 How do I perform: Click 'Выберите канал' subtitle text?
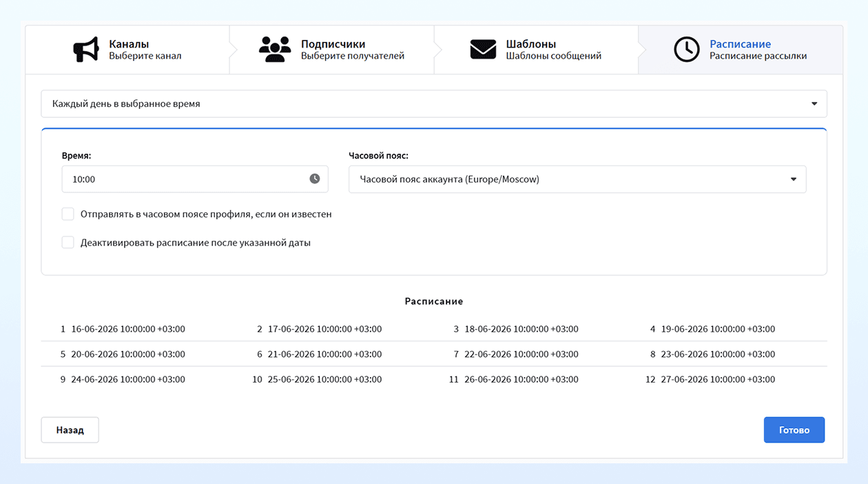coord(145,56)
